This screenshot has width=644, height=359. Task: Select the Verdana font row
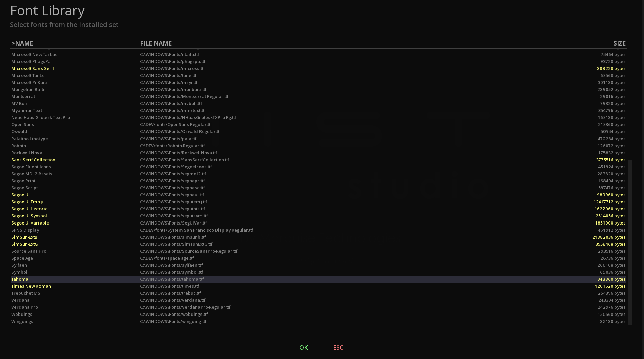click(318, 300)
